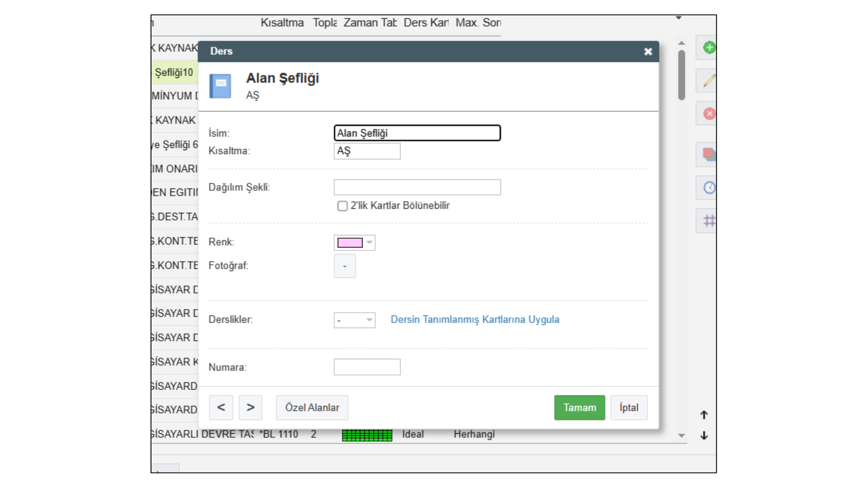Click the Kısaltma column header
Image resolution: width=868 pixels, height=488 pixels.
[x=282, y=23]
